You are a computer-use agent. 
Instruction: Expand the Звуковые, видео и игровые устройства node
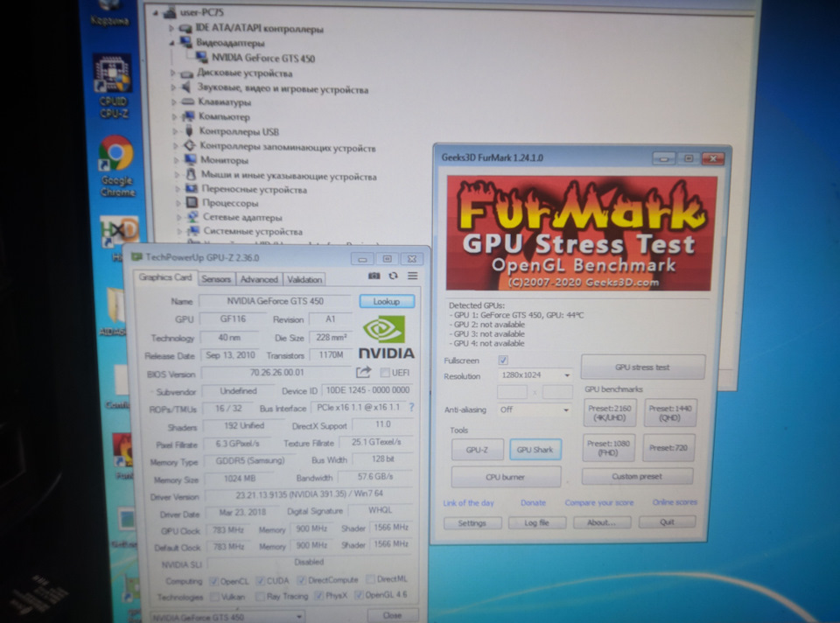173,87
